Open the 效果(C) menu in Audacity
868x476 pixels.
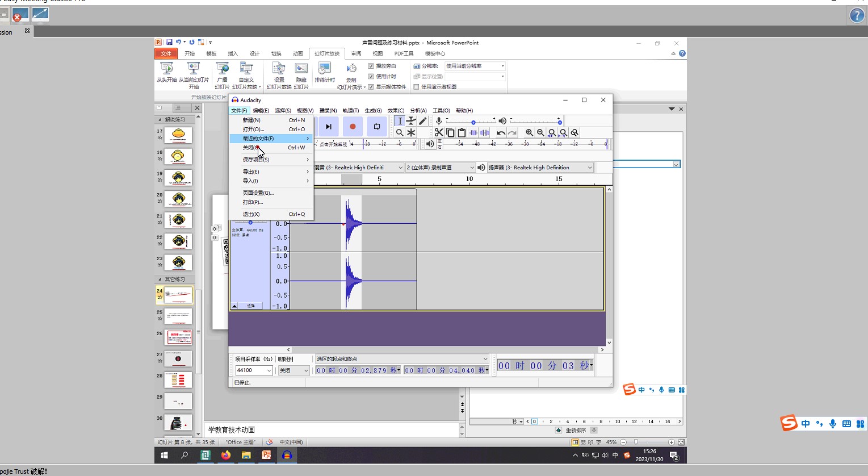(396, 111)
